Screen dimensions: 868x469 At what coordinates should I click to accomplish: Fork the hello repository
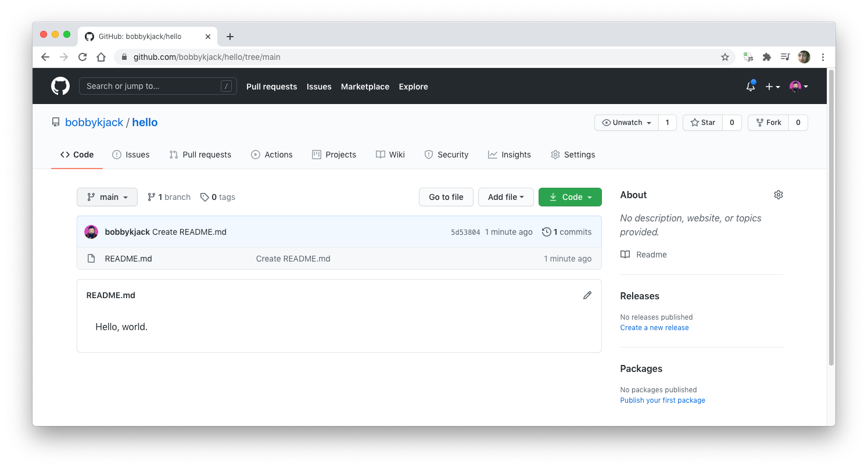point(768,122)
